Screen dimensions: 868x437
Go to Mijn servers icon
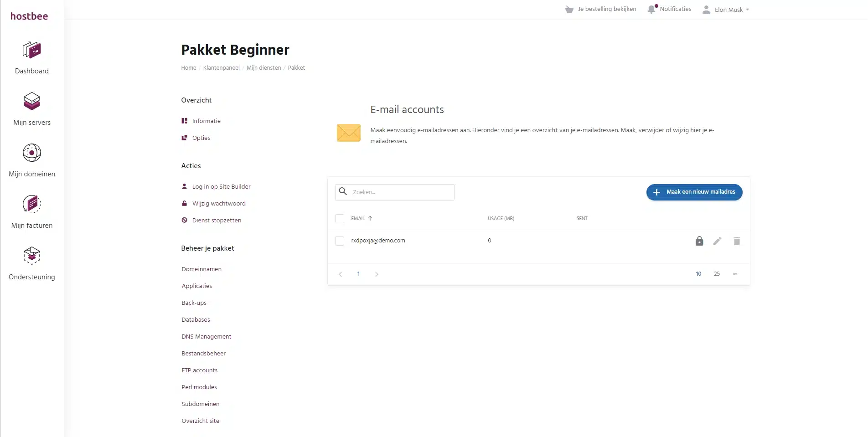pos(31,101)
